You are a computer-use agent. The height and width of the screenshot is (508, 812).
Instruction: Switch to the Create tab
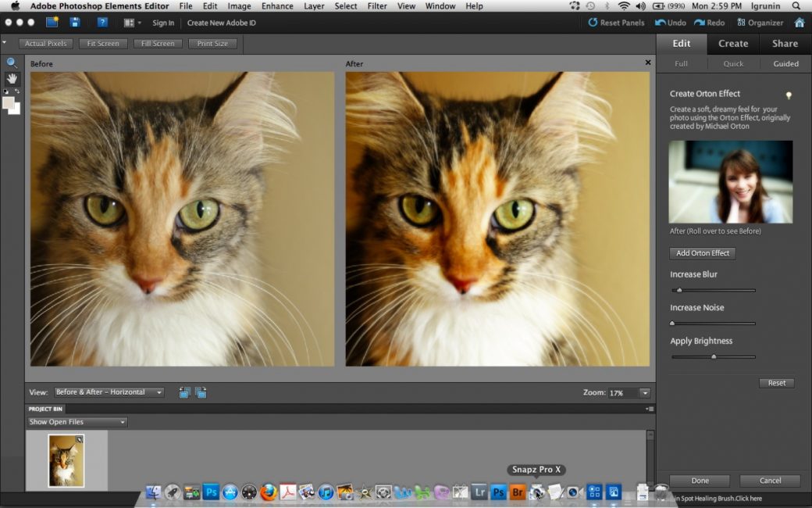(733, 44)
